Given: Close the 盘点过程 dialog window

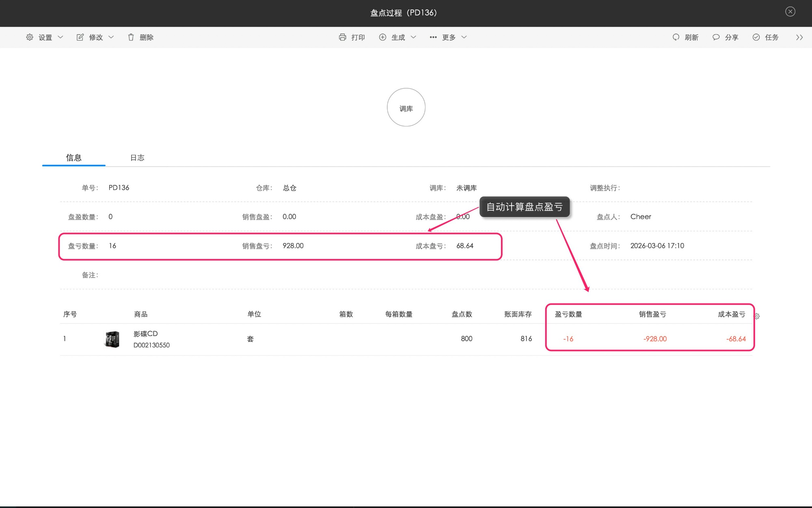Looking at the screenshot, I should coord(790,12).
